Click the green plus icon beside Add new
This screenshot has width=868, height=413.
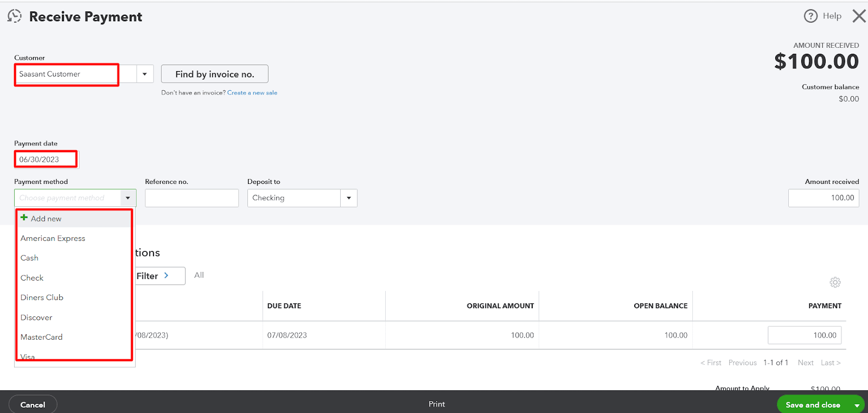[x=24, y=218]
